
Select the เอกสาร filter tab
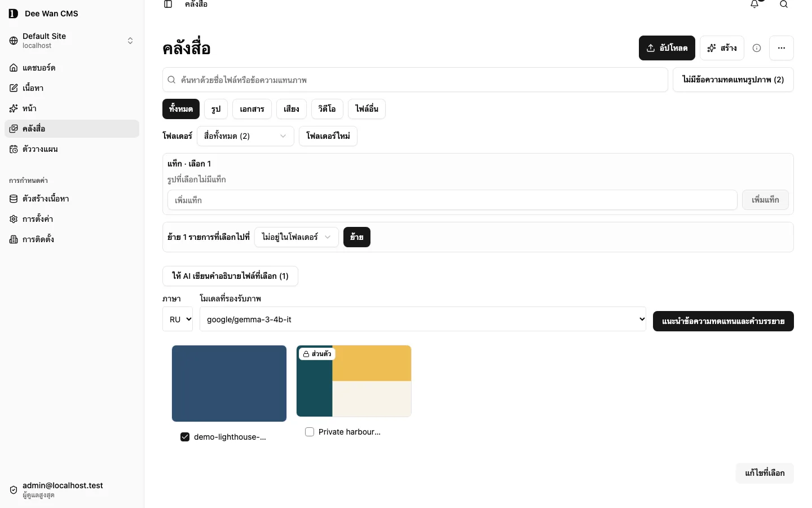252,109
